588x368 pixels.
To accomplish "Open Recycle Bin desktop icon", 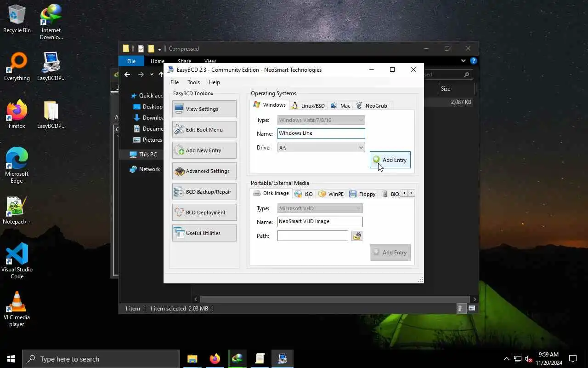I will coord(17,19).
